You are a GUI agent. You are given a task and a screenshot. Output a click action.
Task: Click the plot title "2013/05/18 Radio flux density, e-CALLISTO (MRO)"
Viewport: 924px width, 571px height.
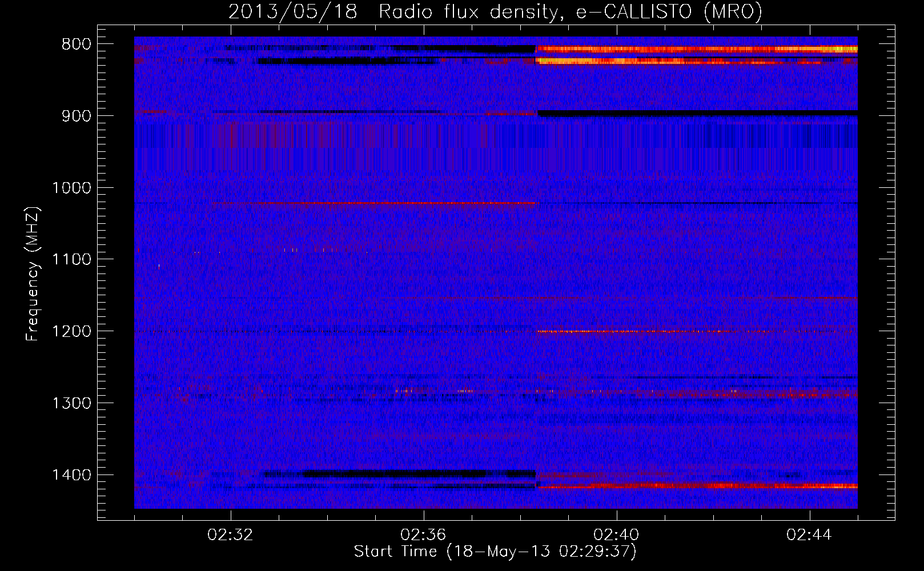495,11
